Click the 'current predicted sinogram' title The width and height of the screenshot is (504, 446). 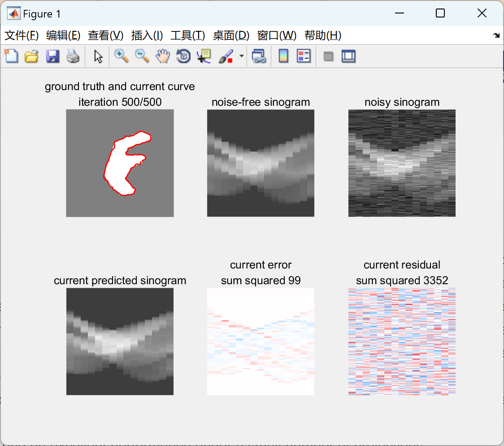click(x=120, y=281)
